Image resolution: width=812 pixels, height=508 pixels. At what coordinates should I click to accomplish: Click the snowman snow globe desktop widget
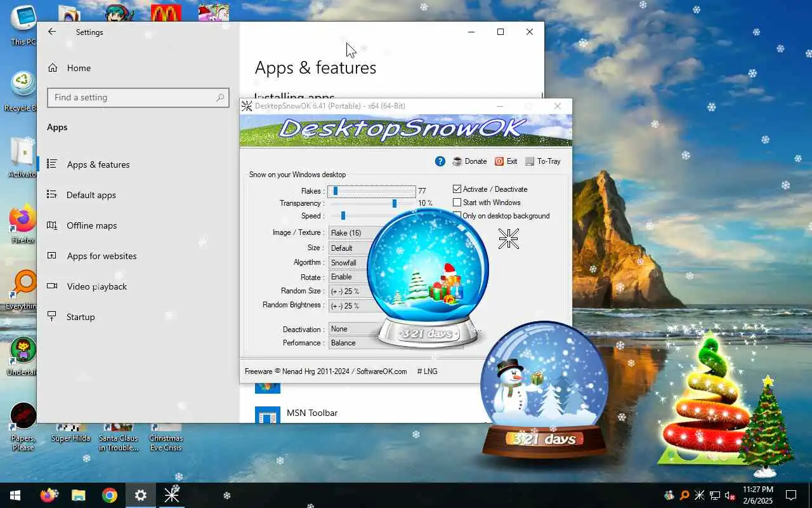coord(544,391)
